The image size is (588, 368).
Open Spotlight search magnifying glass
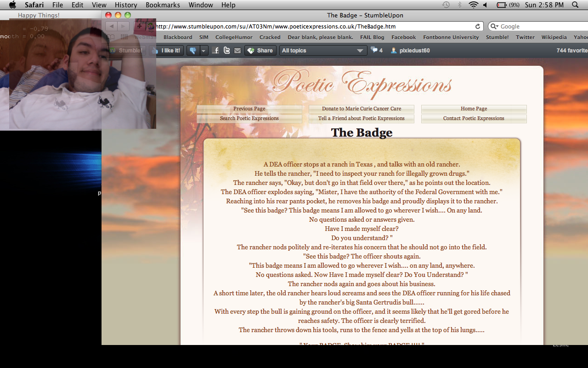click(x=575, y=5)
